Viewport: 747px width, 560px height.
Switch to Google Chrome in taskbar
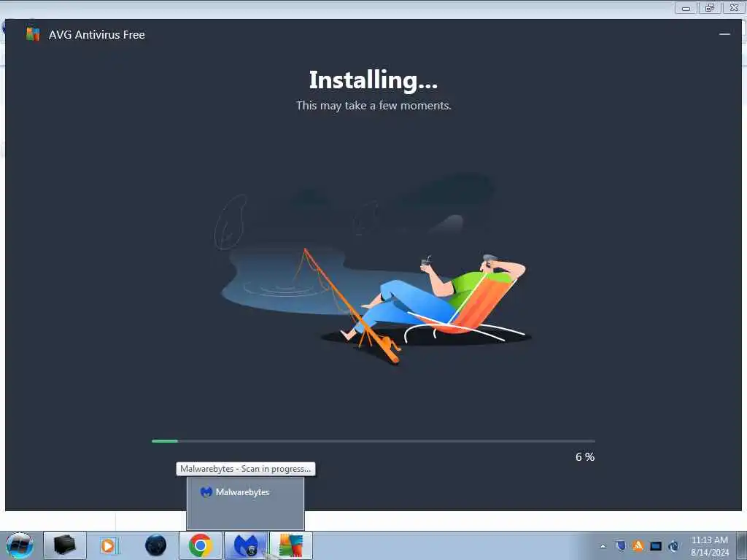[x=201, y=545]
